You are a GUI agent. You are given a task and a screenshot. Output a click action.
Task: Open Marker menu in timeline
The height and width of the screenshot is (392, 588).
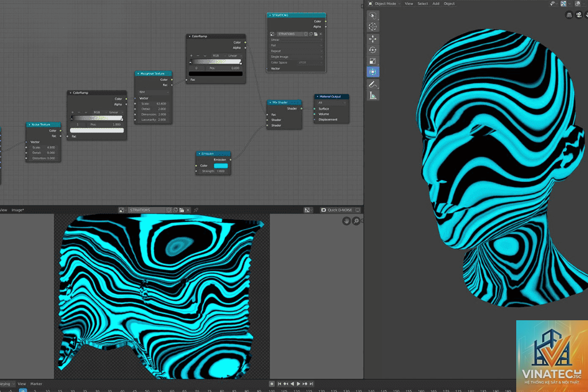36,384
